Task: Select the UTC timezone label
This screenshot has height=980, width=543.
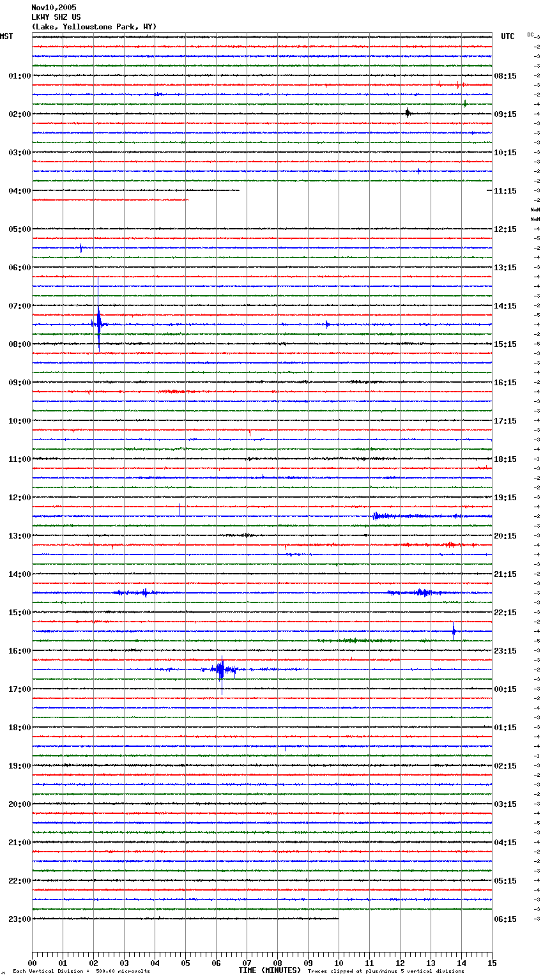Action: click(x=507, y=36)
